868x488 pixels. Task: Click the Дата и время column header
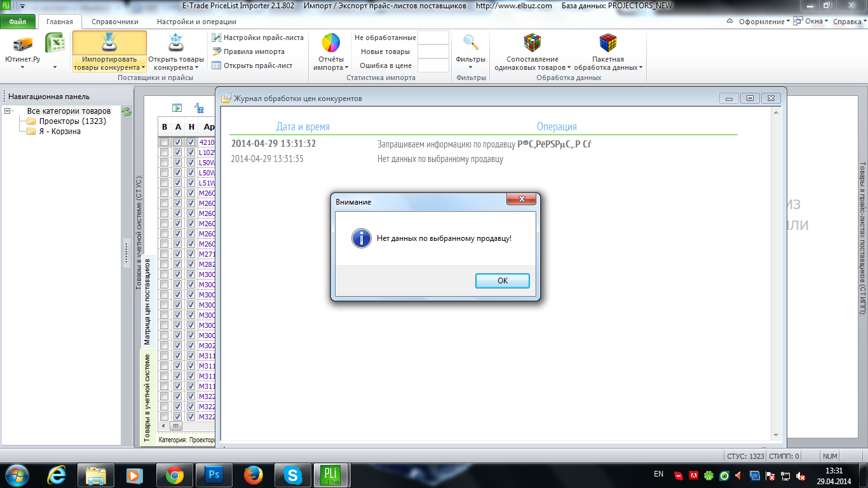[x=303, y=126]
